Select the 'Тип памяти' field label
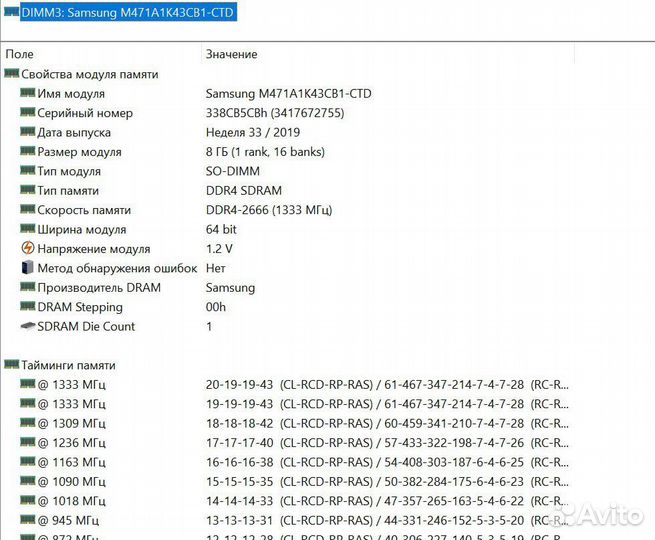 (x=68, y=190)
